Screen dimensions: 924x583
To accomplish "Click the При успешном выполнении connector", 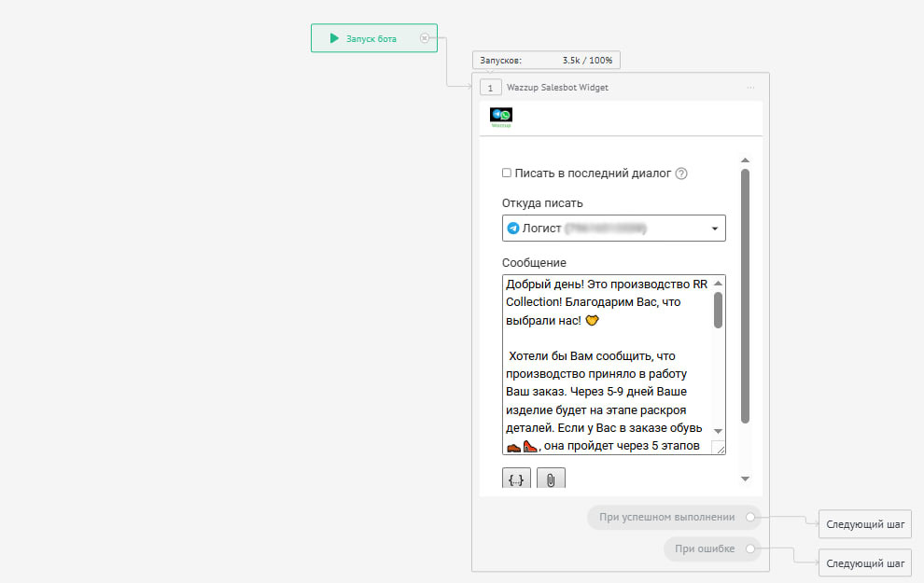I will 750,517.
